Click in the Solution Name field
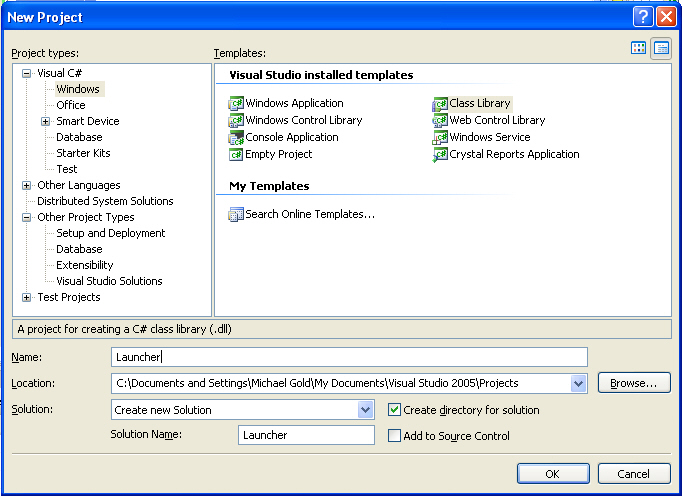 pyautogui.click(x=306, y=435)
